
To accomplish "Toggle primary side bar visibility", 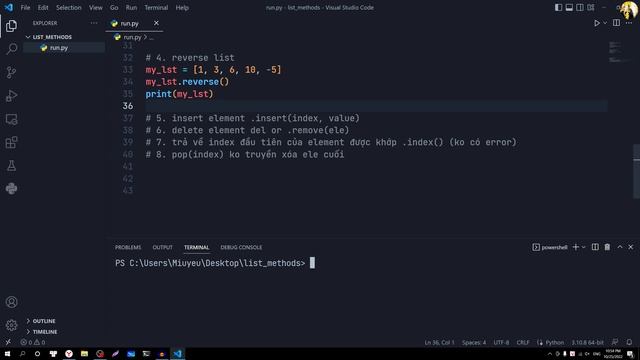I will 558,7.
